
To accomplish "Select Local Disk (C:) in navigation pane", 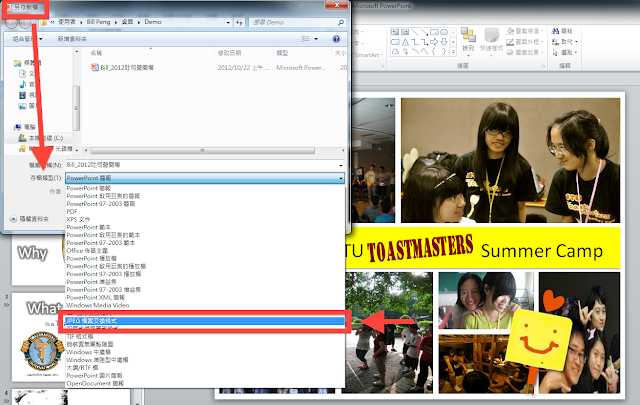I will point(41,138).
